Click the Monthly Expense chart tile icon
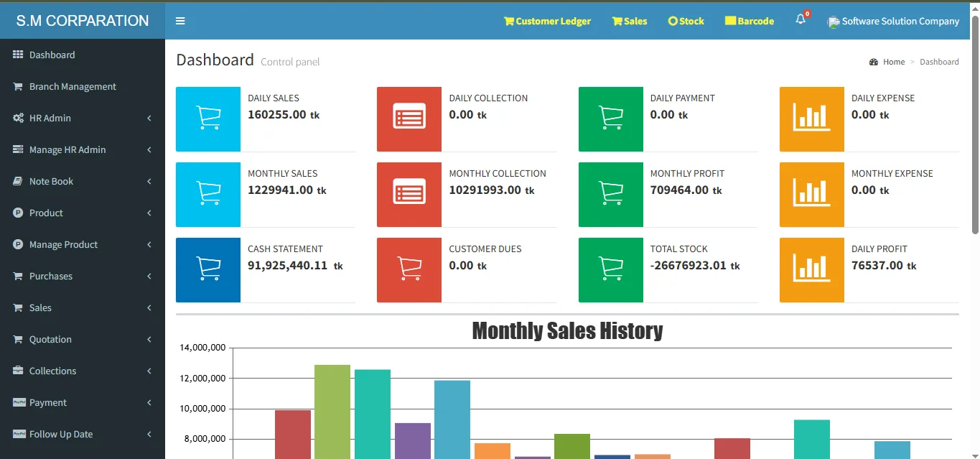980x459 pixels. [812, 195]
